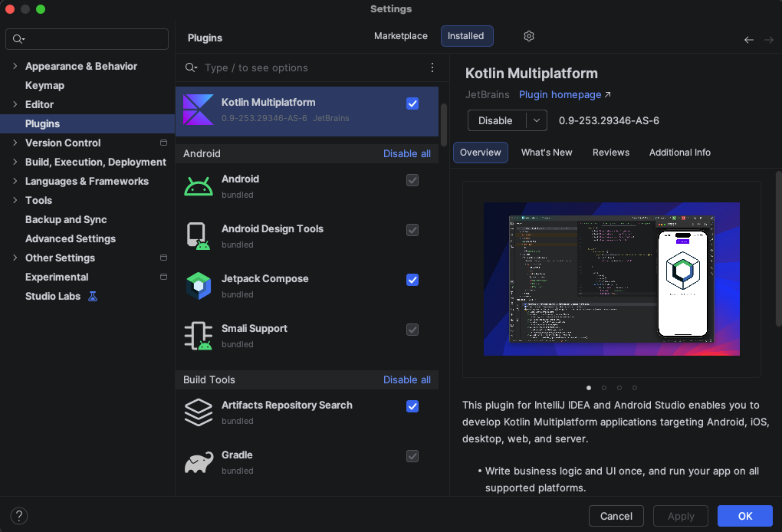Open the Plugin homepage link
782x532 pixels.
564,95
